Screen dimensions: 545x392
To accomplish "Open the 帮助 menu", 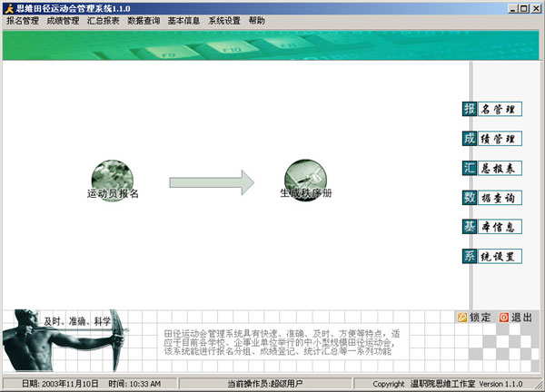I will click(257, 20).
